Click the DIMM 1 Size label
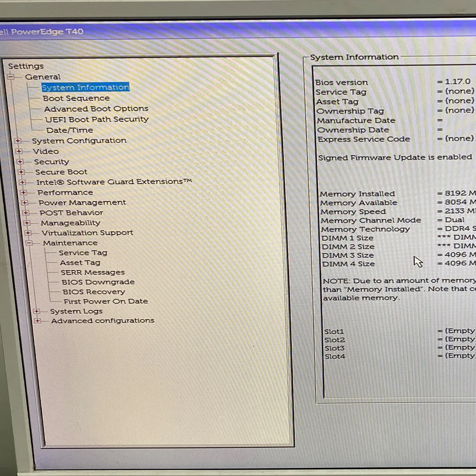 click(347, 238)
